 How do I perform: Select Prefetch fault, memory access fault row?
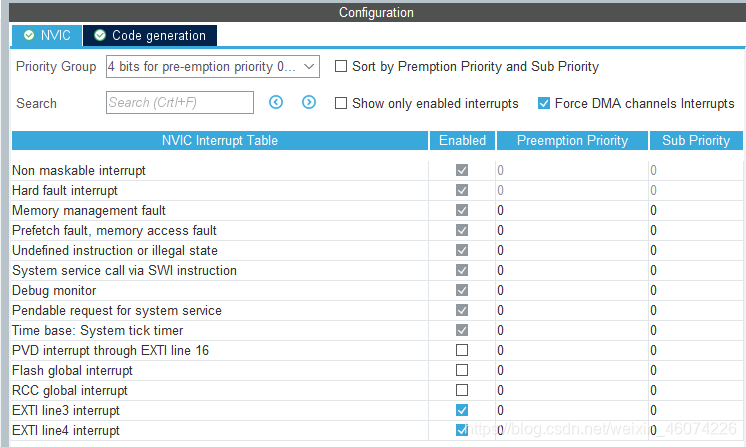point(377,231)
